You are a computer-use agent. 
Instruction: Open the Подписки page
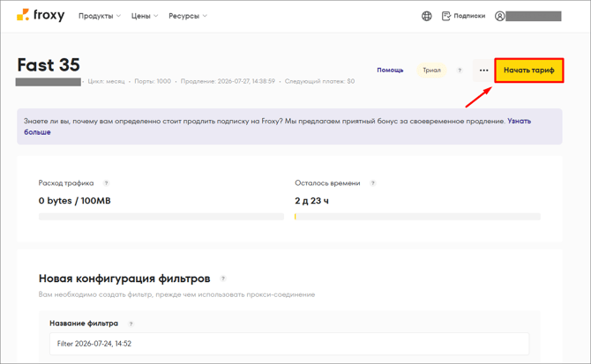(463, 16)
